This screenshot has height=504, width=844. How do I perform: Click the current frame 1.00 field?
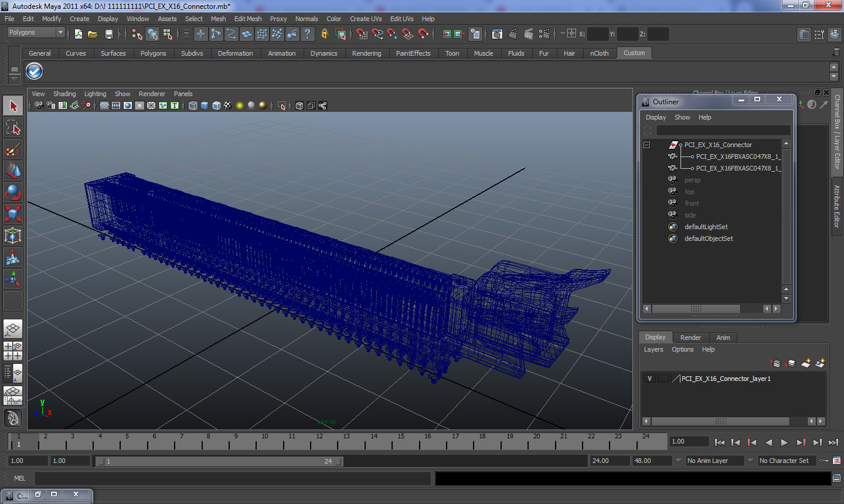tap(689, 441)
